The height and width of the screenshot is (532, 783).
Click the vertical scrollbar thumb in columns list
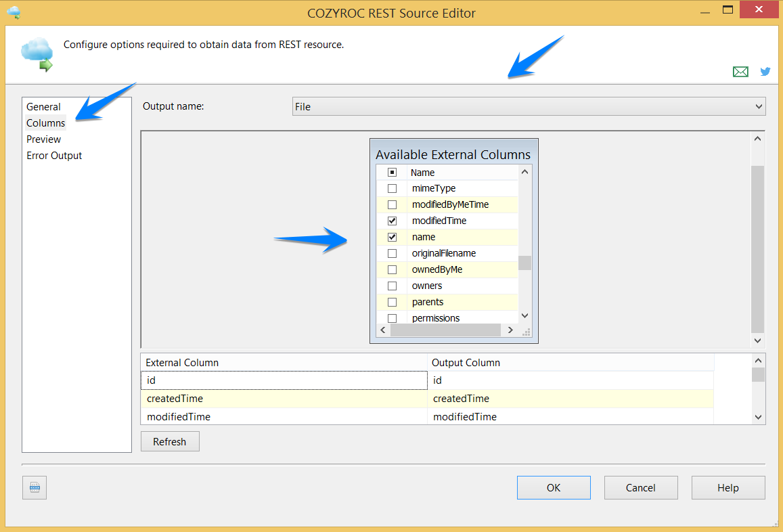(x=524, y=262)
